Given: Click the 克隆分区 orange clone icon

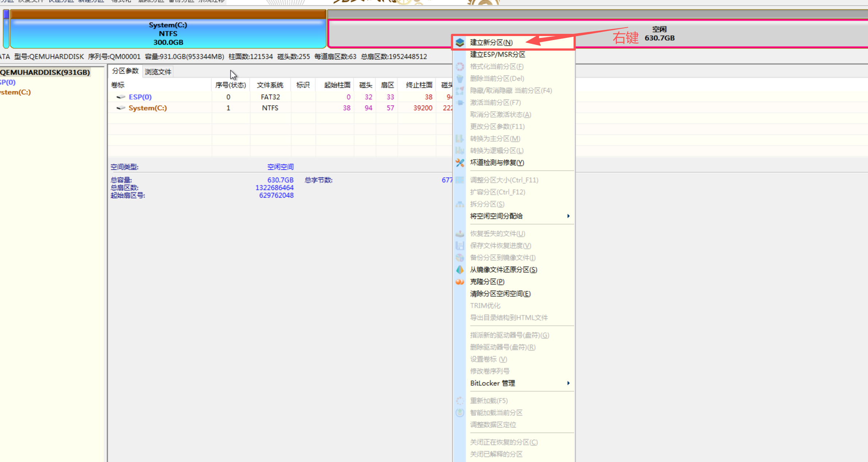Looking at the screenshot, I should coord(460,281).
